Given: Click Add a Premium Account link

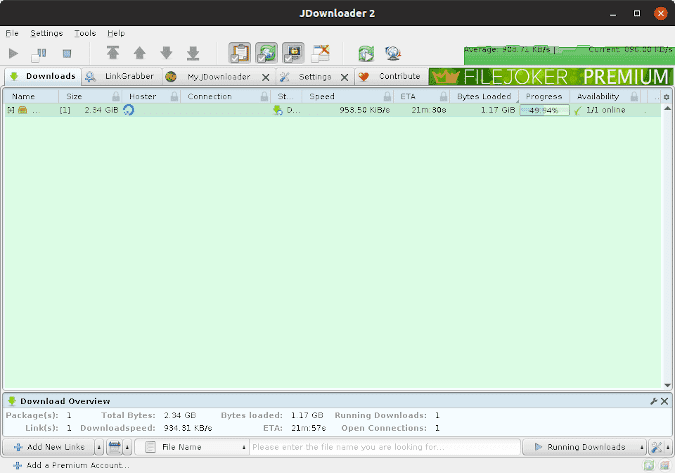Looking at the screenshot, I should tap(71, 465).
